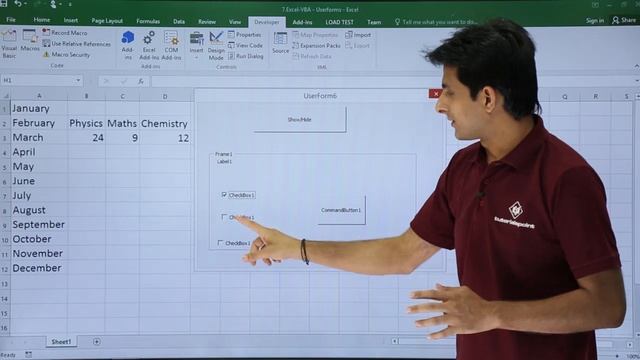640x360 pixels.
Task: Click the Select All corner triangle
Action: (5, 96)
